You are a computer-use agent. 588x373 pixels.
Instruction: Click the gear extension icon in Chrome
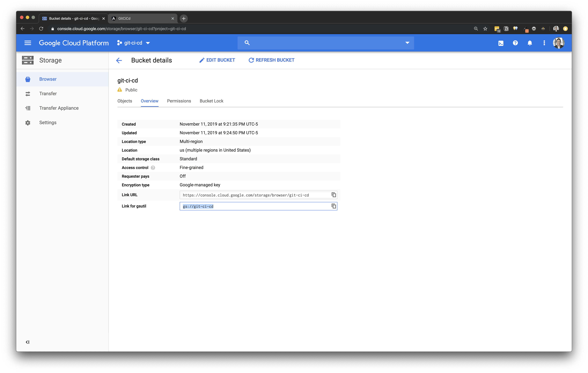click(x=534, y=29)
